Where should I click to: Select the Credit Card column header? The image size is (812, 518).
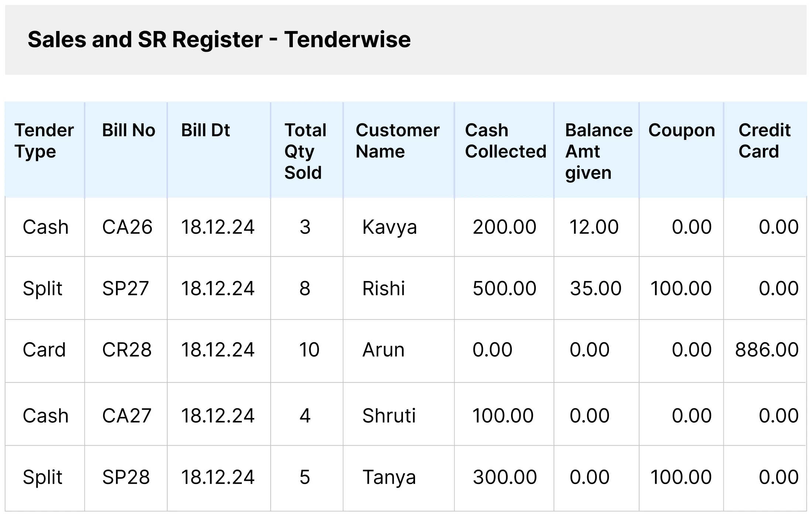click(x=764, y=141)
